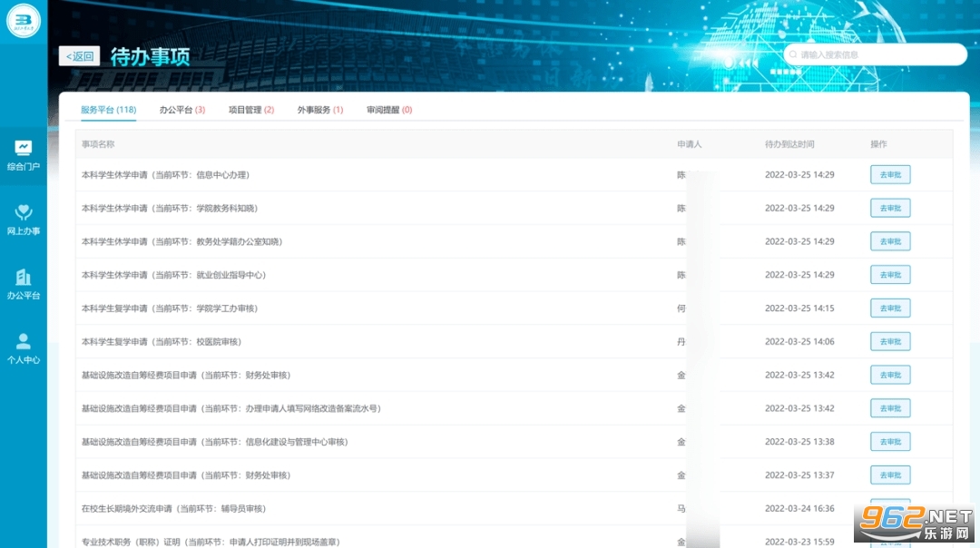Open the 项目管理 (2) tab

250,110
